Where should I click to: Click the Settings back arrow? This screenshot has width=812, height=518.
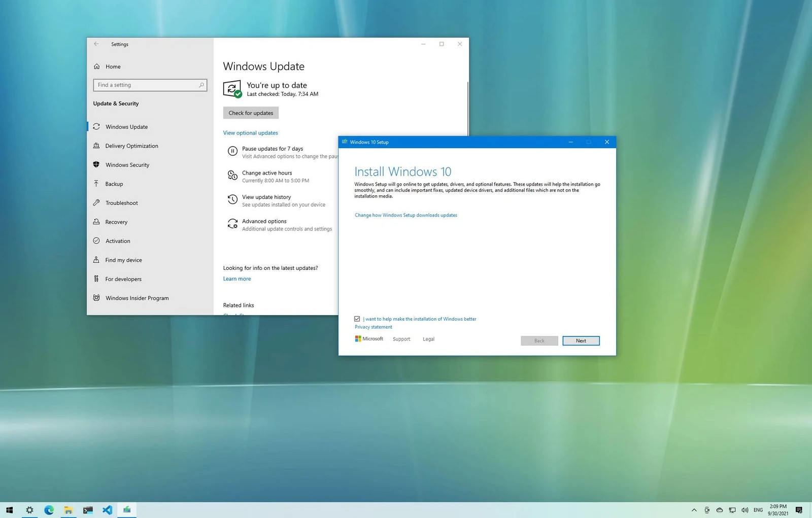(96, 44)
